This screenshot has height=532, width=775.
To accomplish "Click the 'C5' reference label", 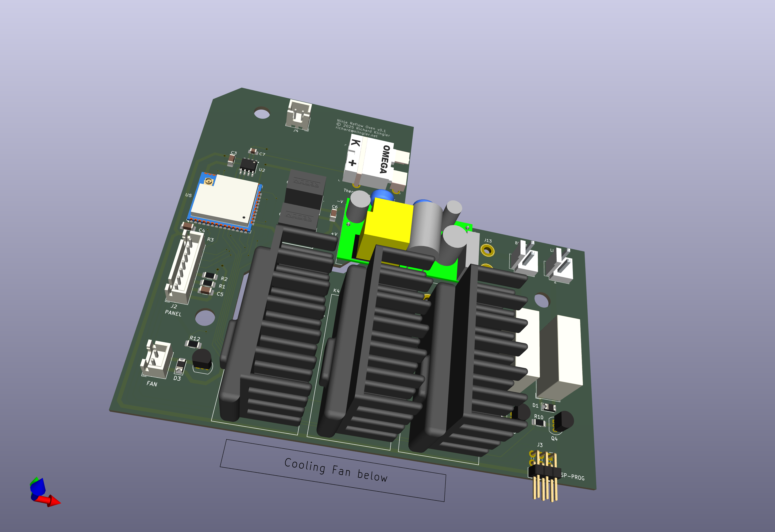I will 220,294.
